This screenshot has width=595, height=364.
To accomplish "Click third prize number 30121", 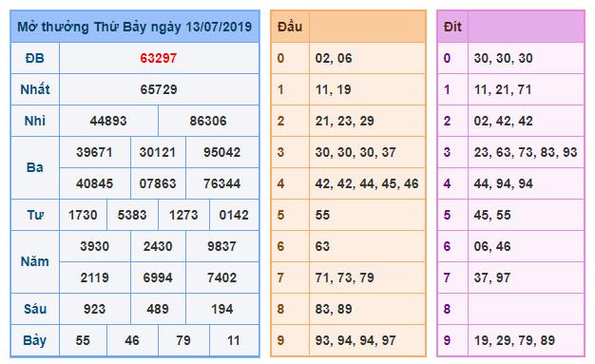I will 158,152.
